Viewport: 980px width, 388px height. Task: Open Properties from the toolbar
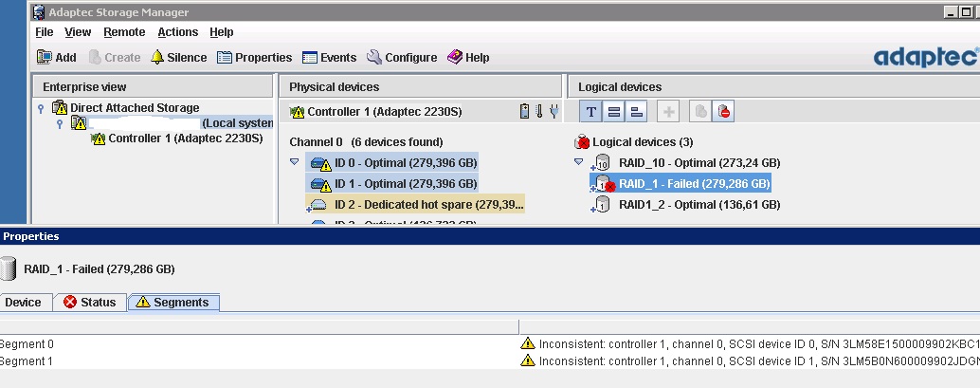coord(254,58)
